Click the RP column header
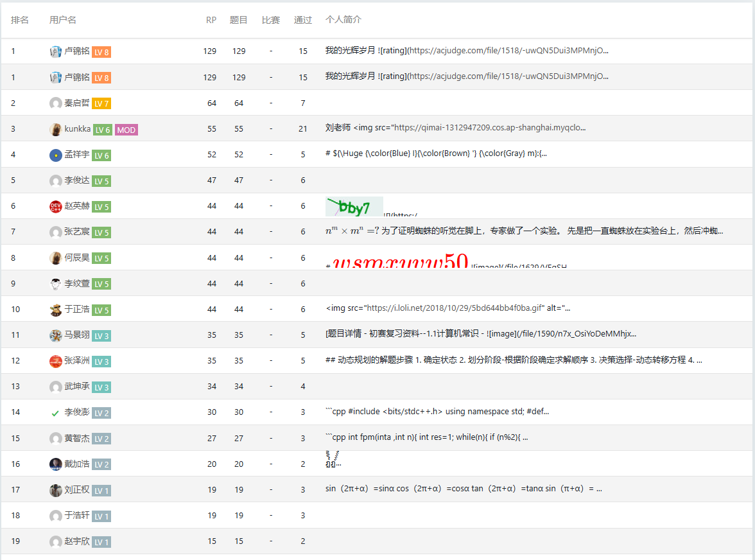Viewport: 755px width, 560px height. click(x=211, y=20)
